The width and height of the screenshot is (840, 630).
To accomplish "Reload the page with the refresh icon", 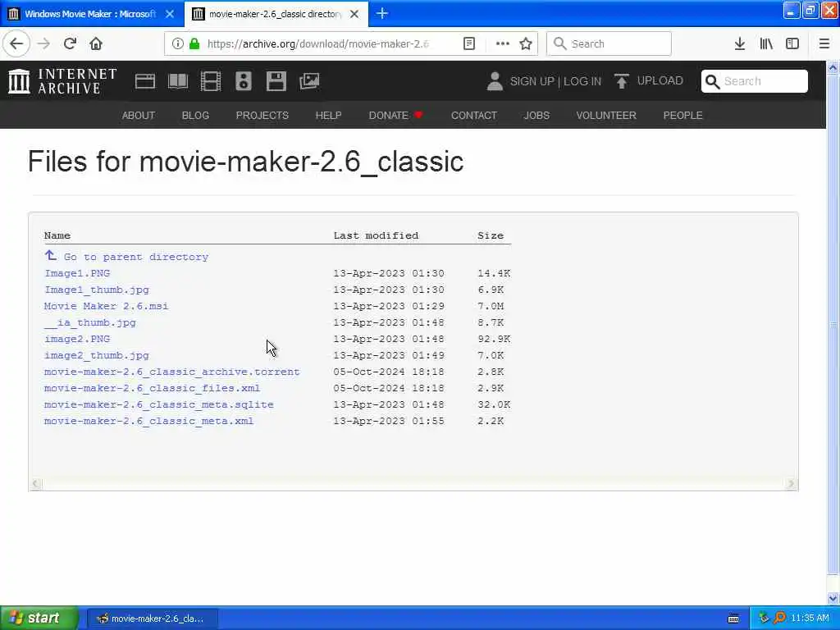I will tap(70, 43).
